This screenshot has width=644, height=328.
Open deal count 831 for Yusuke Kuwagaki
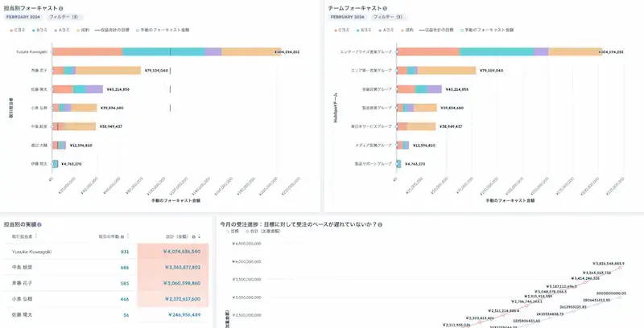[125, 252]
